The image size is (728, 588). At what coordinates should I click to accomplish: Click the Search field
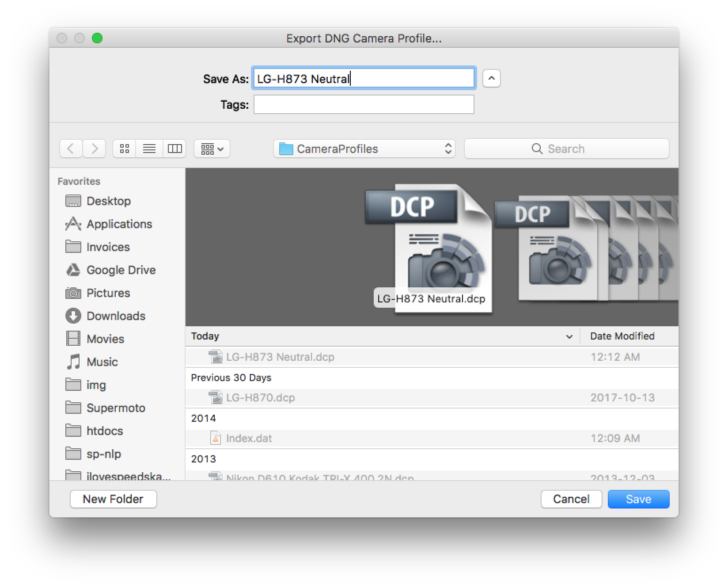[566, 149]
